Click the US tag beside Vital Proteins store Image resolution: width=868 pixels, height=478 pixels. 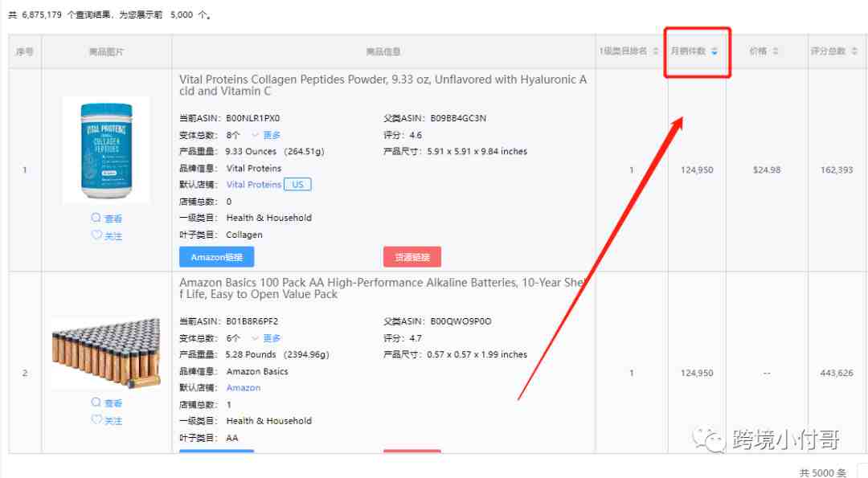[x=298, y=184]
